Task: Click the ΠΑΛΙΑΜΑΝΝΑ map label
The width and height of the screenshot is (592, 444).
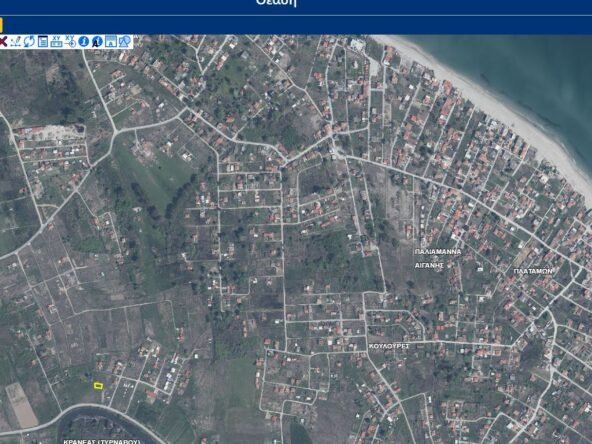Action: 438,252
